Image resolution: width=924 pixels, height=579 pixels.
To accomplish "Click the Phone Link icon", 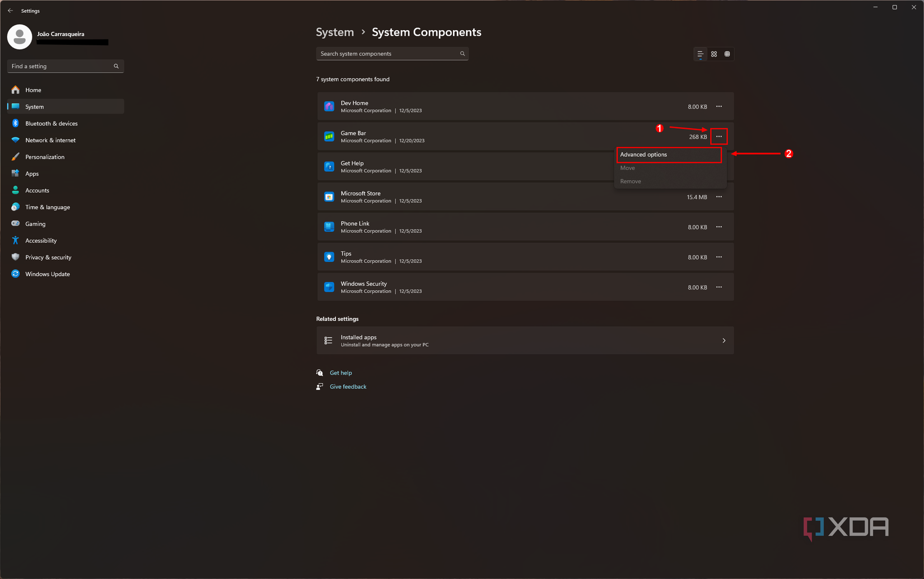I will [x=329, y=226].
